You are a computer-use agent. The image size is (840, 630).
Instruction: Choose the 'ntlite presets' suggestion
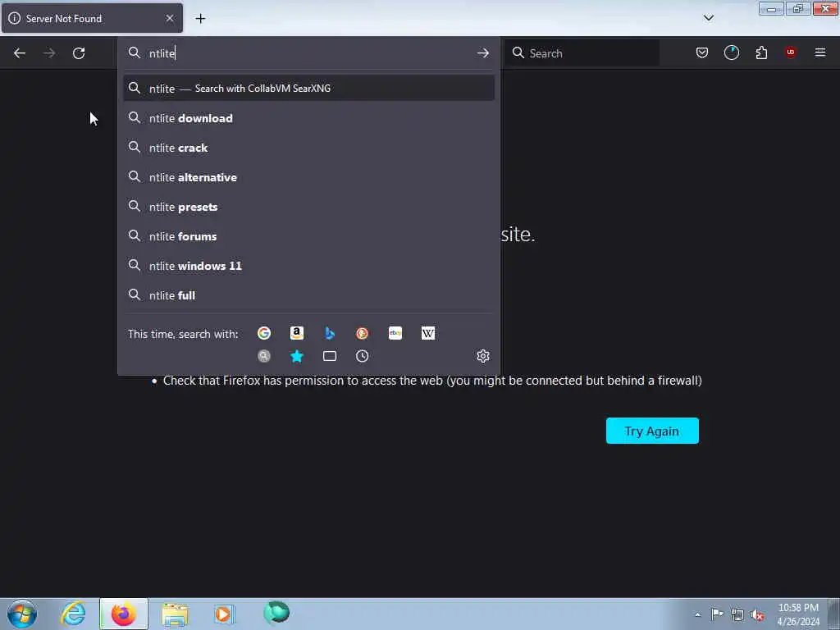tap(309, 206)
